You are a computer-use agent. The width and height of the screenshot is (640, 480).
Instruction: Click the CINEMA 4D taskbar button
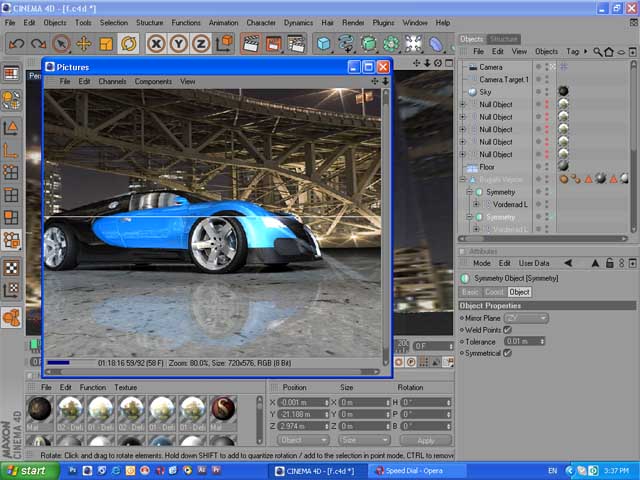(x=318, y=471)
